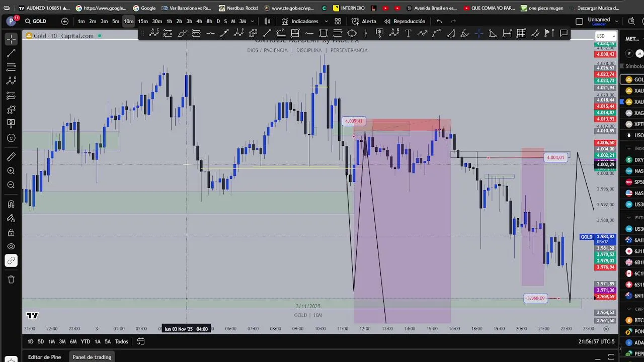Toggle the drawing sync link tool
This screenshot has height=362, width=644.
point(11,260)
